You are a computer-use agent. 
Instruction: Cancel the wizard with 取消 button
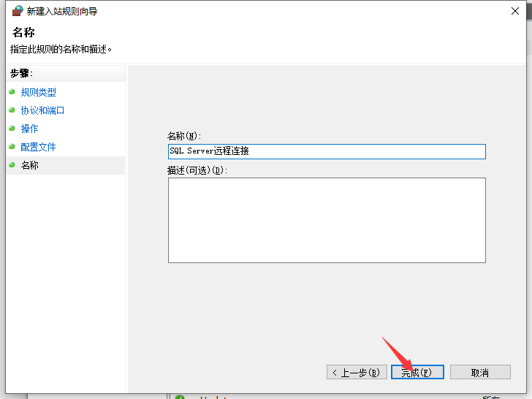(479, 372)
